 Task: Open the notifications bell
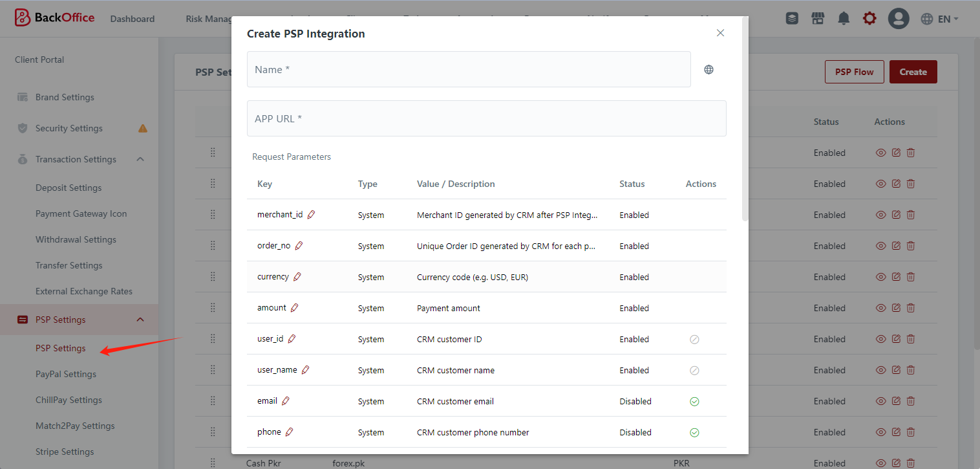pyautogui.click(x=844, y=19)
